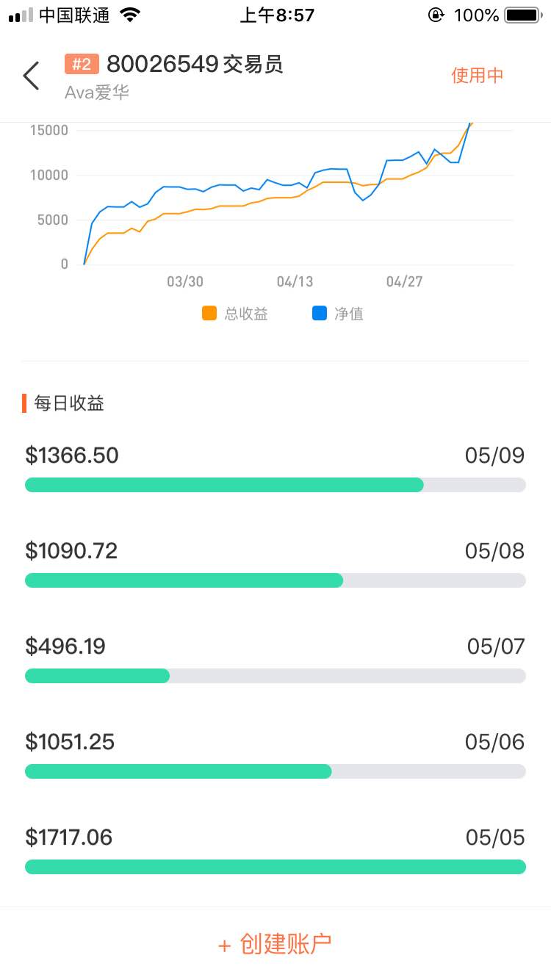Toggle the blue 净值 legend swatch

320,314
